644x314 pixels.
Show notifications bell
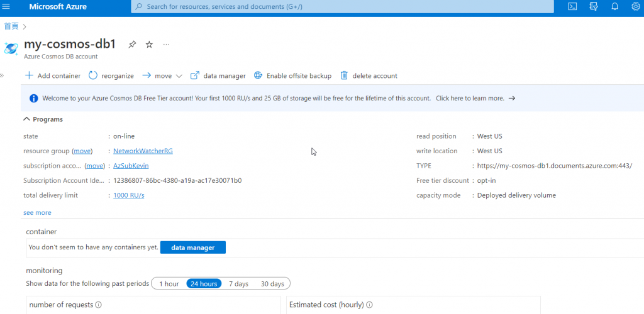point(614,6)
